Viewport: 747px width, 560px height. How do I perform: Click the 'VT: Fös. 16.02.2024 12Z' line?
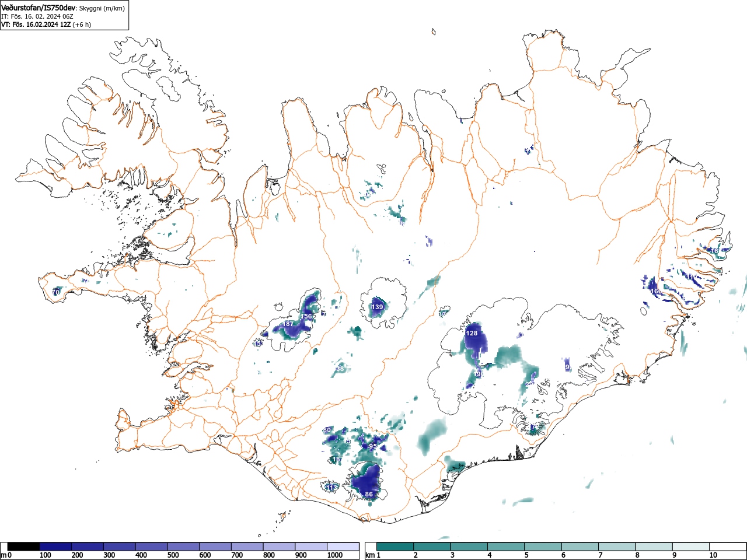(36, 24)
